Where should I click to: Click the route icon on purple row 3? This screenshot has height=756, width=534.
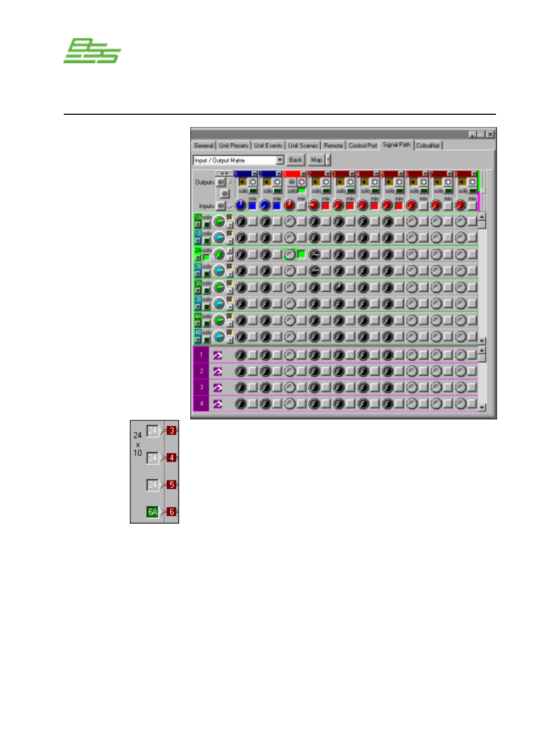coord(218,388)
